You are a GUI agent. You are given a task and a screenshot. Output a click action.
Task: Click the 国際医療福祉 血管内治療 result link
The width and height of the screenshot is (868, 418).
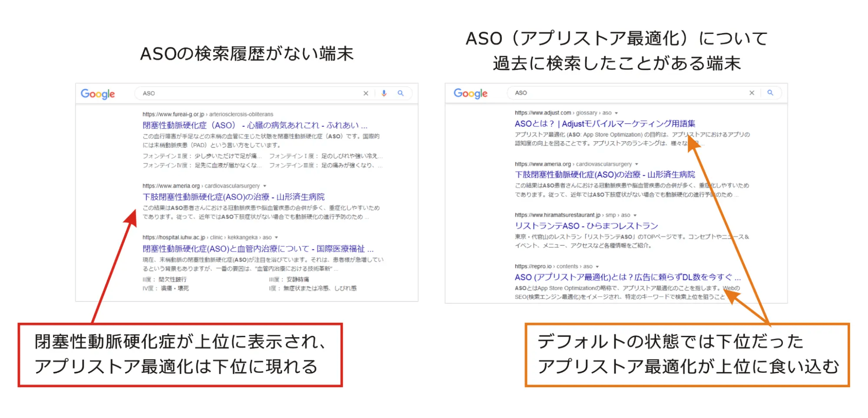[x=257, y=249]
